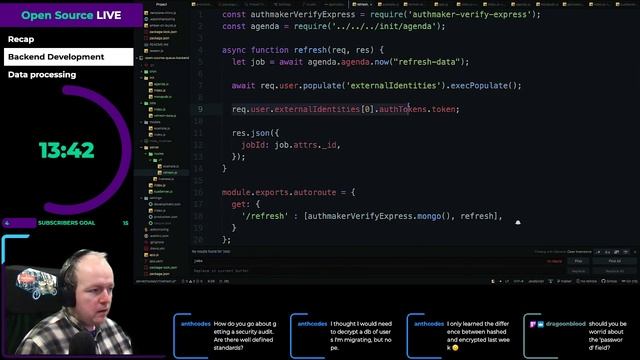Click the JSON icon beside development.json

tap(151, 204)
